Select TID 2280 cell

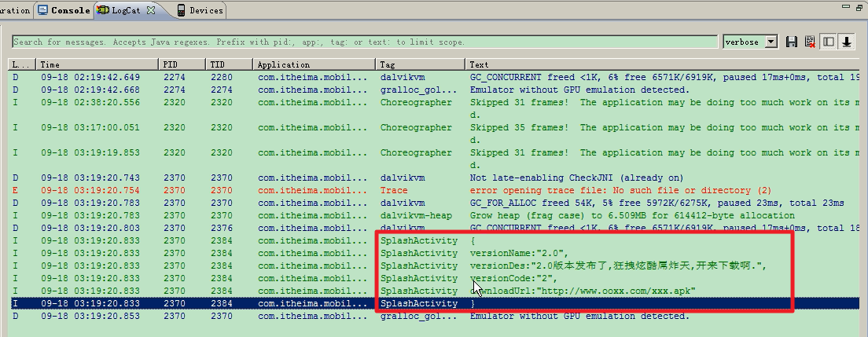tap(222, 78)
